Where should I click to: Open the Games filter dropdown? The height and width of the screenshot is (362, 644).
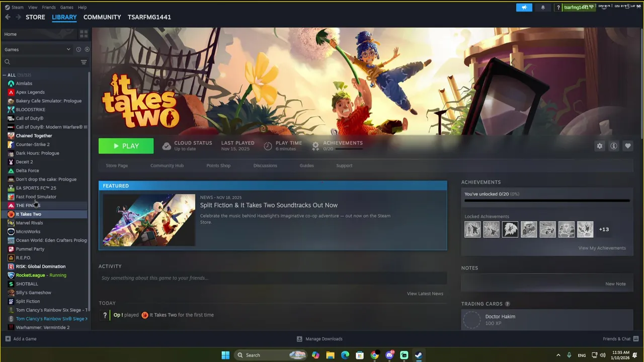[37, 49]
